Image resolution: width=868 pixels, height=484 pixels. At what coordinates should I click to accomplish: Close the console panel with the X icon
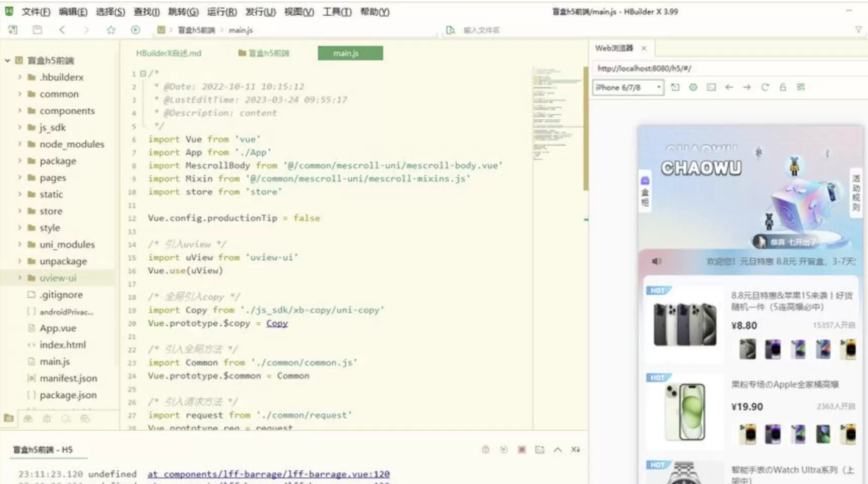click(x=575, y=450)
